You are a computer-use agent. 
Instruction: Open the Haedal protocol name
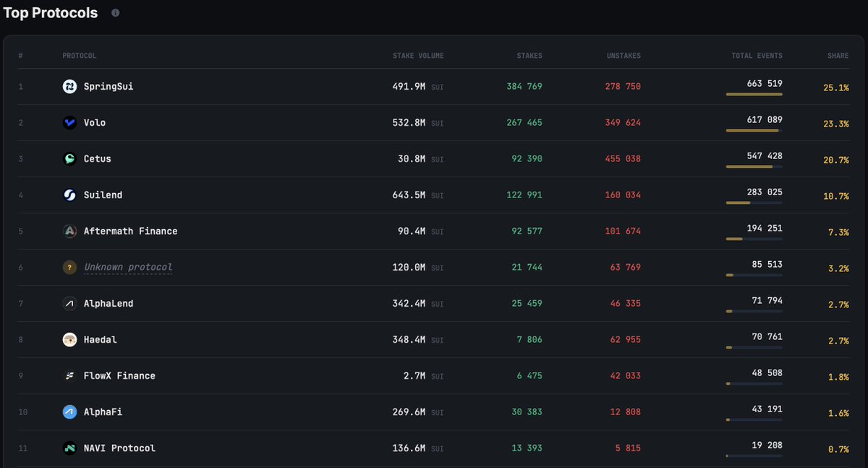(x=101, y=340)
